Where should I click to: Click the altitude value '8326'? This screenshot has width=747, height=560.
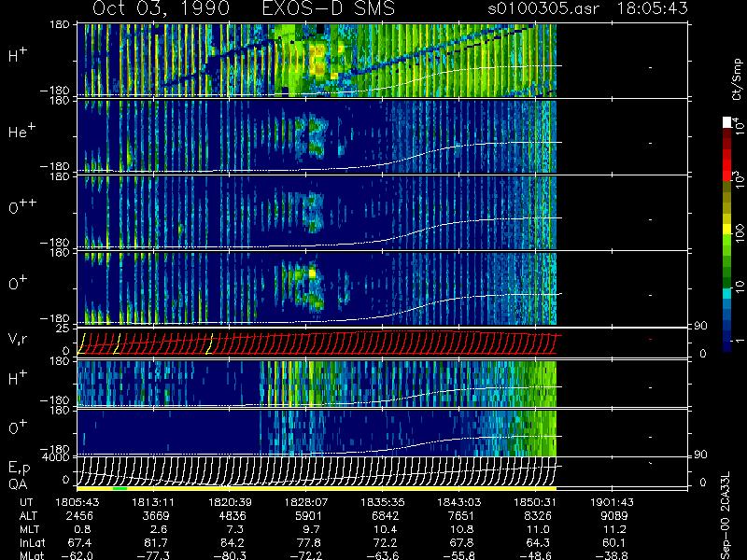pos(538,516)
